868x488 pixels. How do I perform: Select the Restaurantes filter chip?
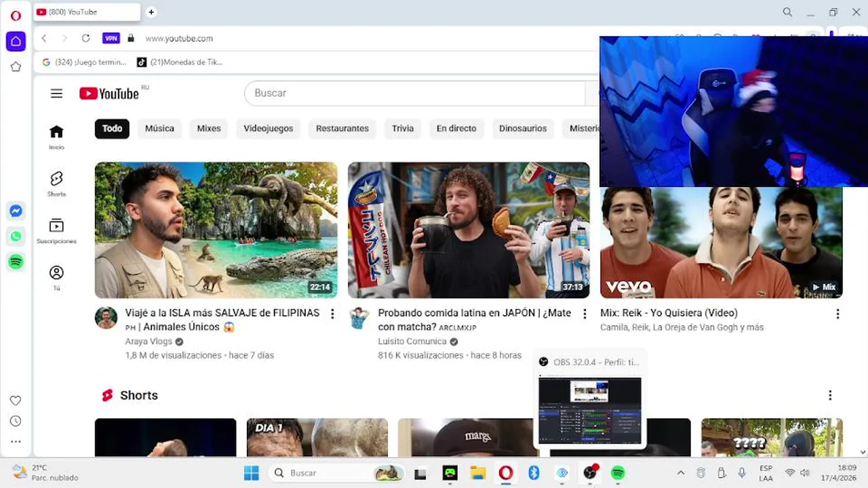(342, 128)
